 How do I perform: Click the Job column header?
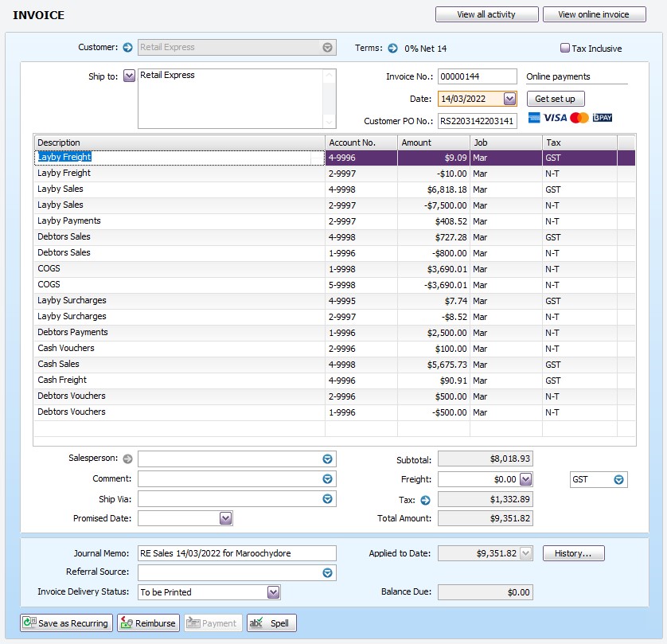click(506, 142)
